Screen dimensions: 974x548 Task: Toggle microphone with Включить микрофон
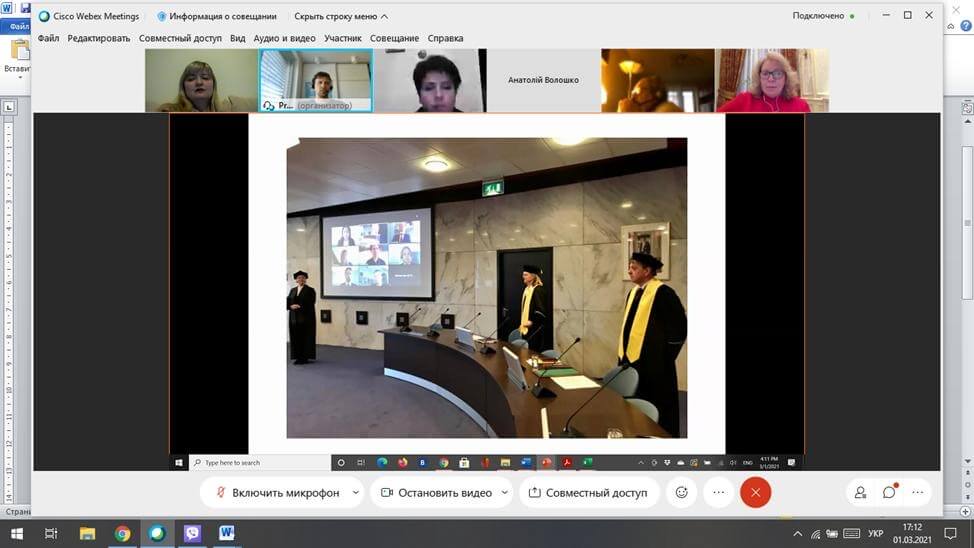click(x=276, y=492)
